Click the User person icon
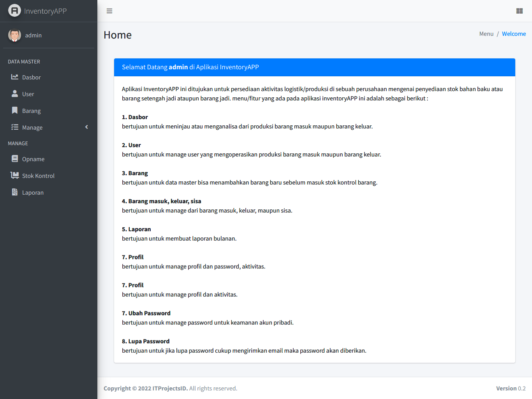The width and height of the screenshot is (532, 399). pyautogui.click(x=15, y=94)
